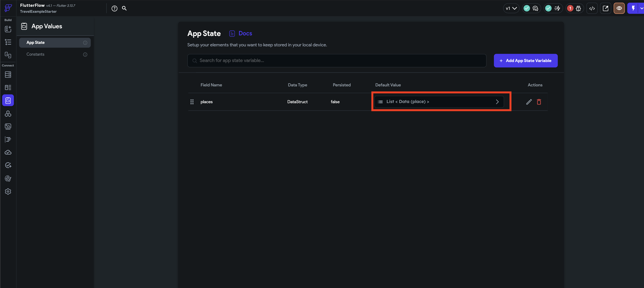Open the Firestore database icon

pos(8,75)
